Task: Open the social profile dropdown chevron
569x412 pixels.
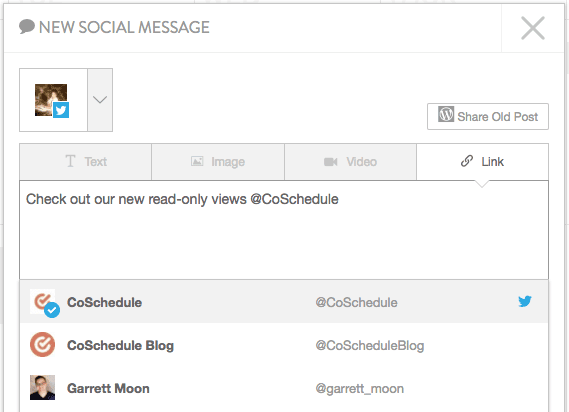Action: [100, 100]
